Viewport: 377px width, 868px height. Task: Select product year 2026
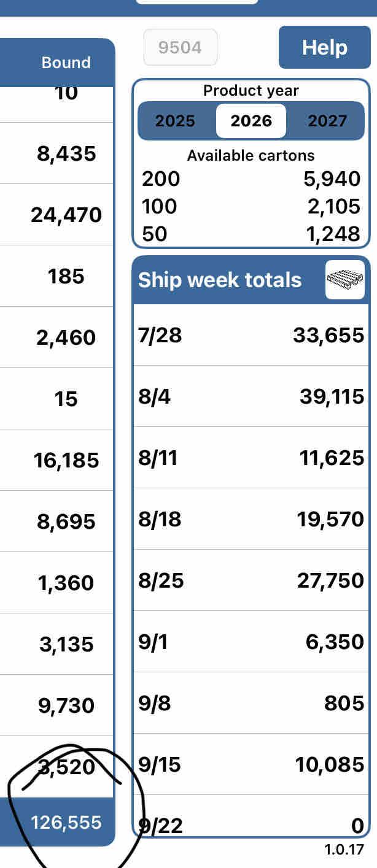pos(251,121)
